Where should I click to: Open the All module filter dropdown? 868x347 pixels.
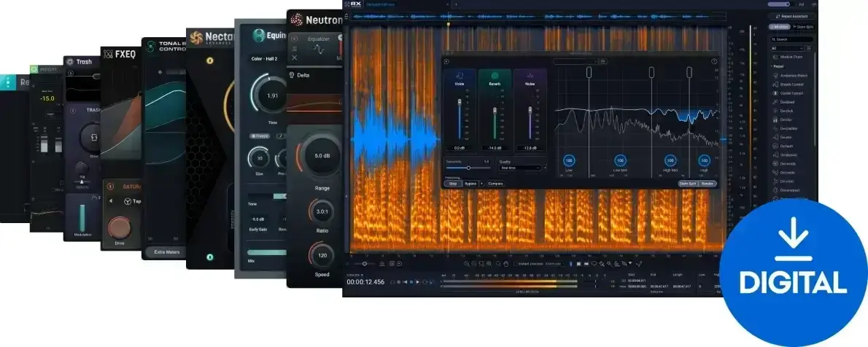(x=787, y=48)
